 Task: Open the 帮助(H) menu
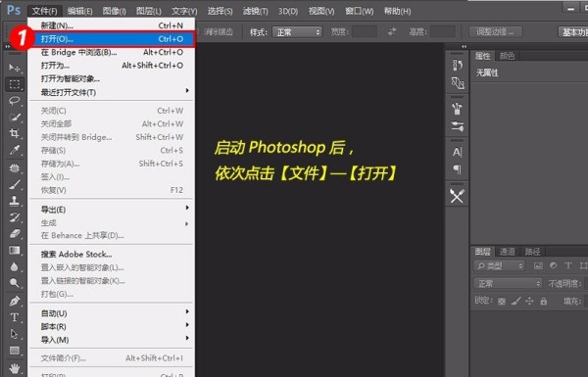[x=398, y=11]
